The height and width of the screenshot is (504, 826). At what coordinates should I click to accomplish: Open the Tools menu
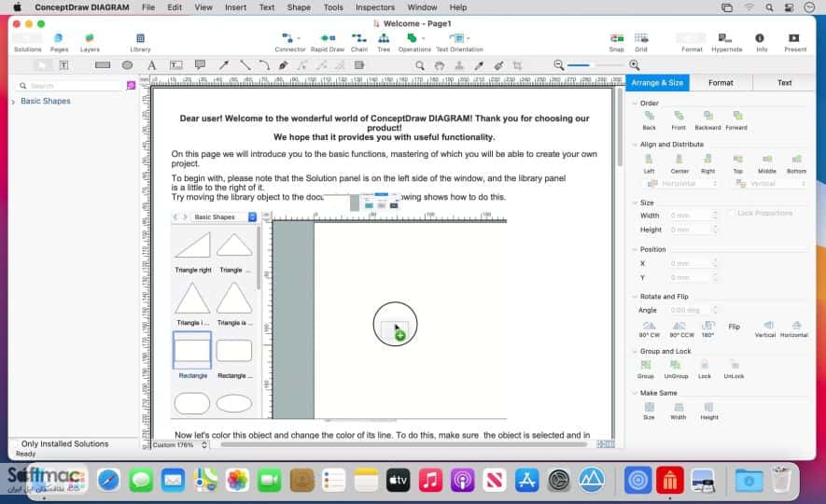click(x=333, y=7)
